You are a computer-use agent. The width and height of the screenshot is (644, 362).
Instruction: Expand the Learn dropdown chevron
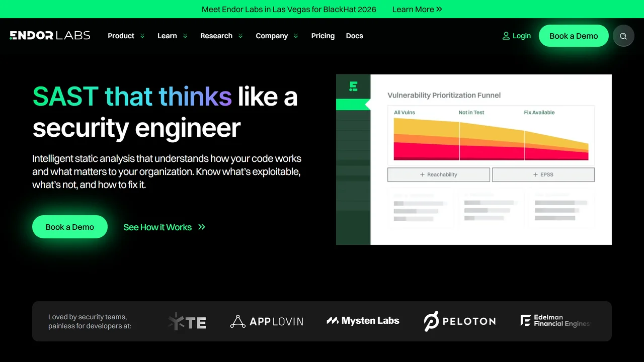click(x=185, y=36)
